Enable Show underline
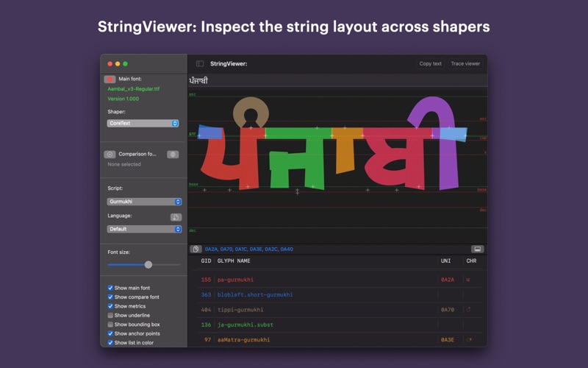 pyautogui.click(x=110, y=316)
